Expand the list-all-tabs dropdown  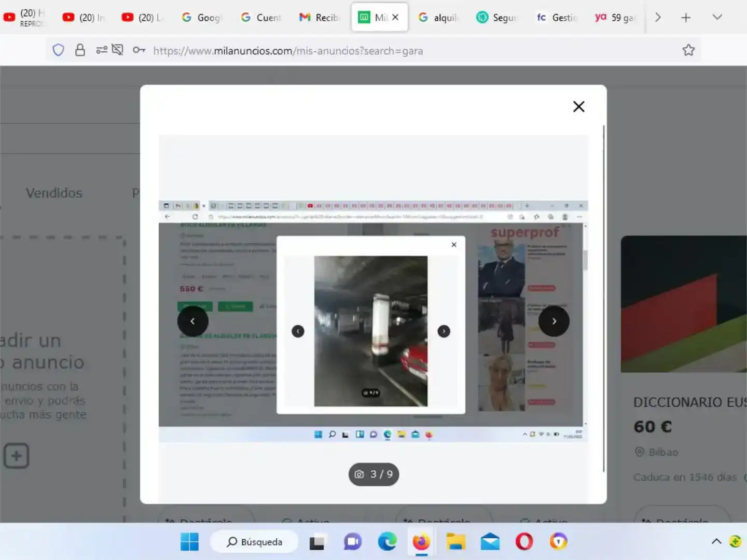(717, 17)
